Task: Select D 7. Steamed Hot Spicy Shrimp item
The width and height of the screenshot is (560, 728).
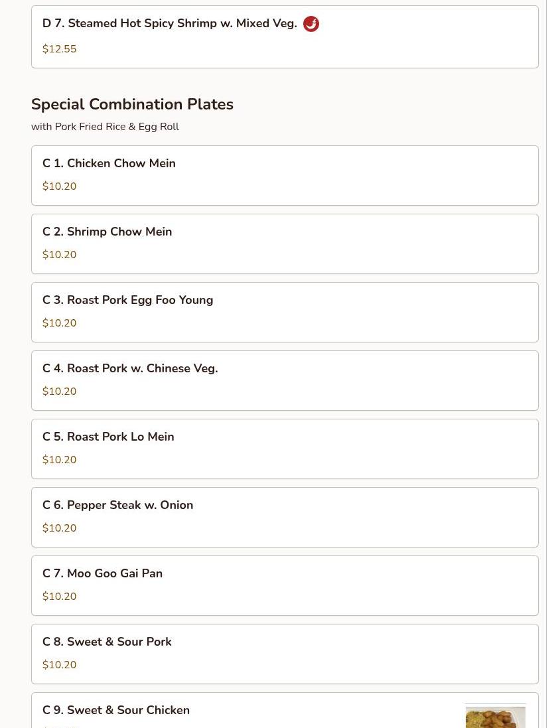Action: [x=170, y=24]
